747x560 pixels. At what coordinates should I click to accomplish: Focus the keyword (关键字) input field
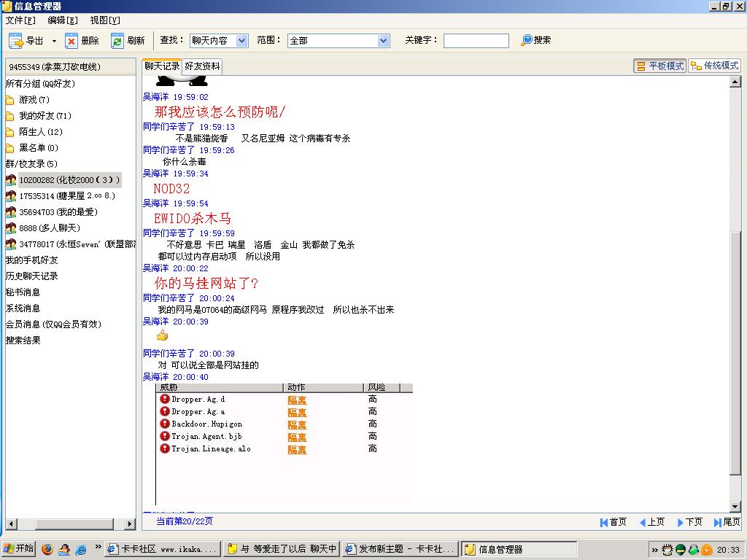pos(476,41)
